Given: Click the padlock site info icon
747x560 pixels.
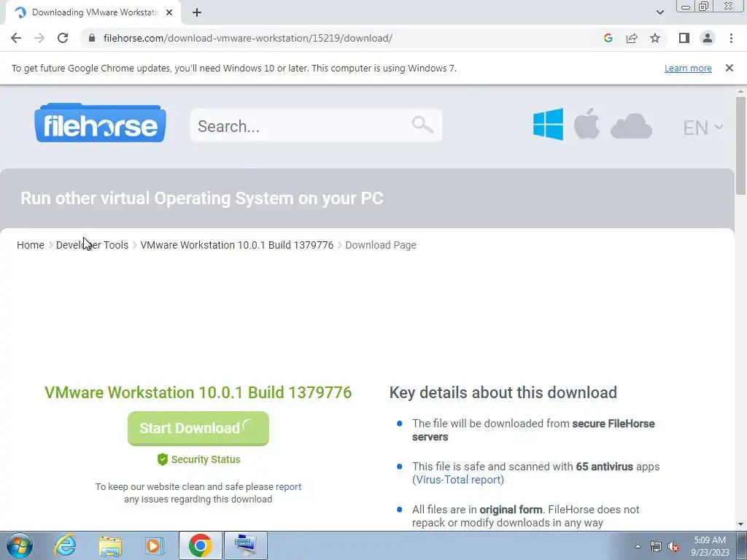Looking at the screenshot, I should pos(92,38).
